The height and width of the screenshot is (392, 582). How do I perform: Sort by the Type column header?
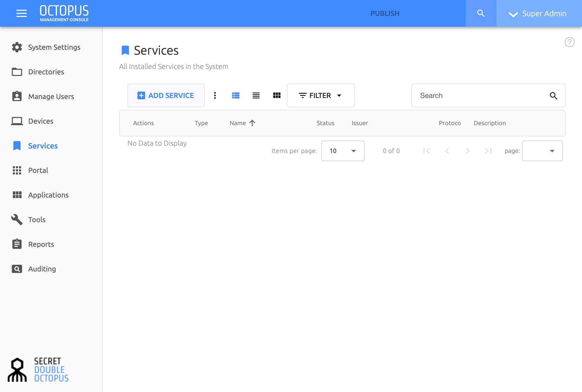coord(201,123)
